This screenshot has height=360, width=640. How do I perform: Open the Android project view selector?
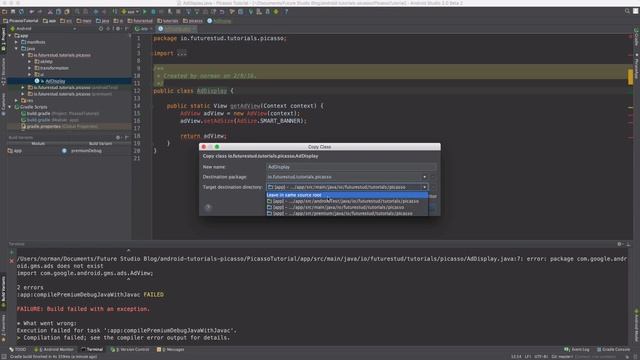click(x=43, y=29)
